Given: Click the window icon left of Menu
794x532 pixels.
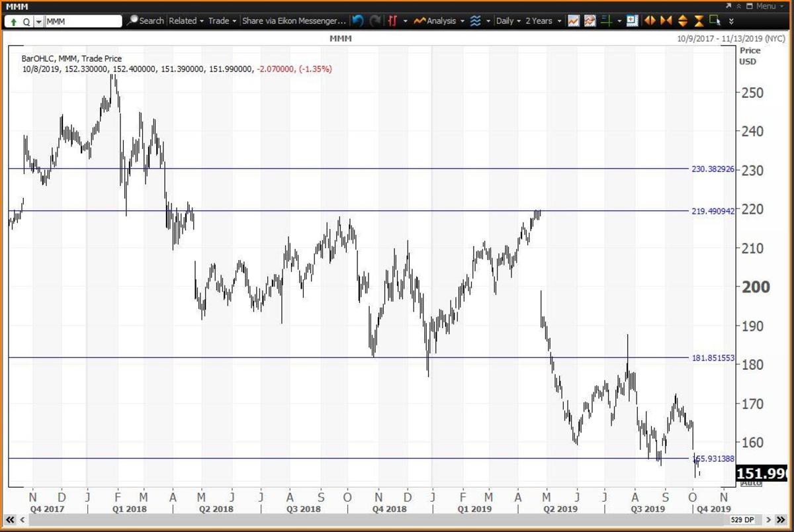Looking at the screenshot, I should [750, 6].
